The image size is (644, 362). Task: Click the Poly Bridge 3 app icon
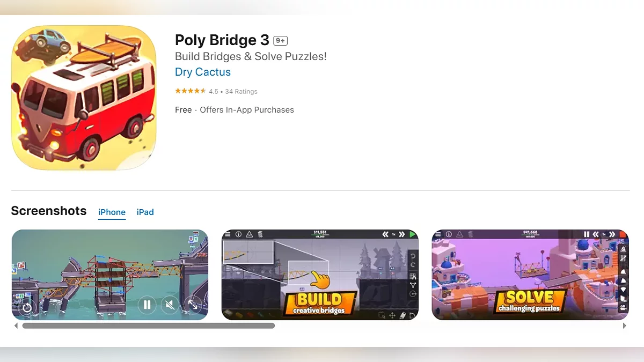pos(84,98)
